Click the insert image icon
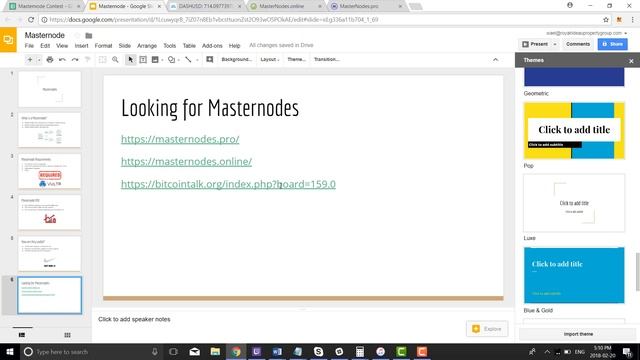 (155, 60)
